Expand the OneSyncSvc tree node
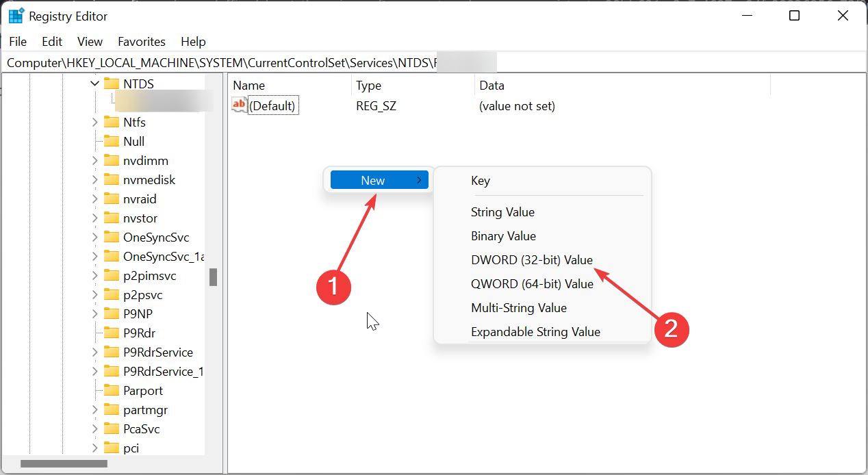This screenshot has height=475, width=868. point(94,237)
